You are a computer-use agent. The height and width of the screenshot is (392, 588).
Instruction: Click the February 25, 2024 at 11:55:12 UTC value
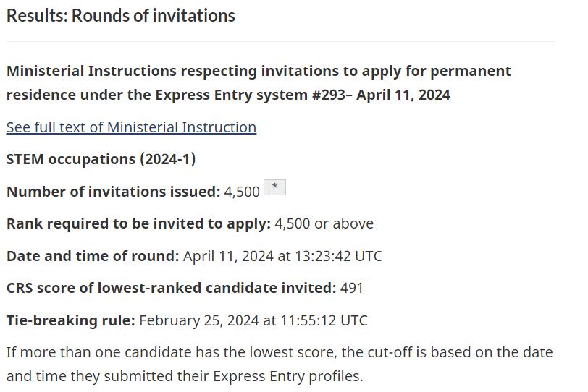coord(253,320)
